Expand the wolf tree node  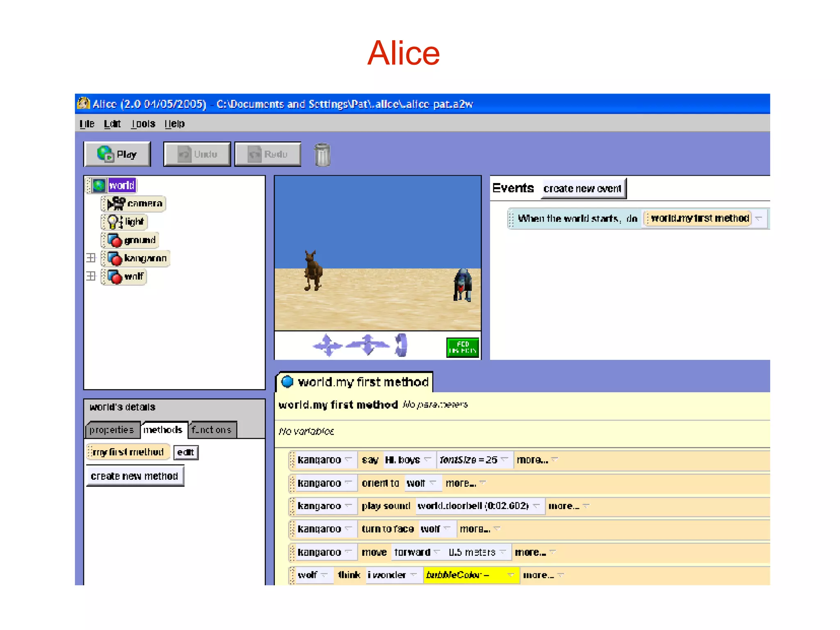click(91, 276)
